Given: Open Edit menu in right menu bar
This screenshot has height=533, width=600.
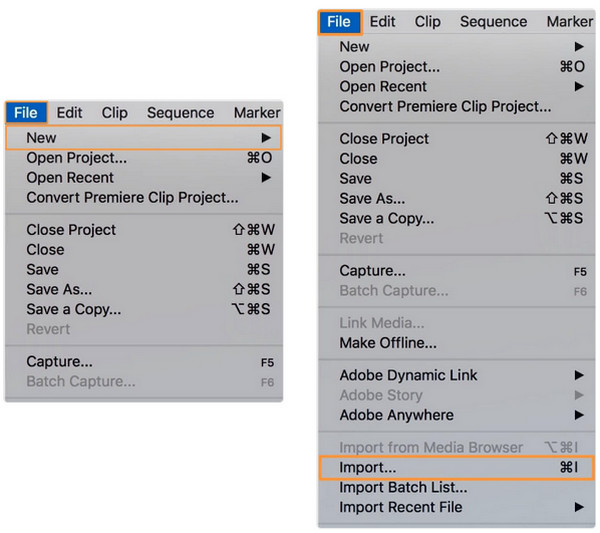Looking at the screenshot, I should coord(382,22).
